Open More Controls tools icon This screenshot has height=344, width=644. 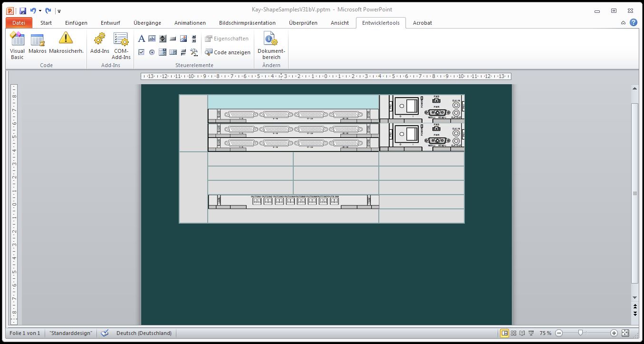pyautogui.click(x=194, y=52)
